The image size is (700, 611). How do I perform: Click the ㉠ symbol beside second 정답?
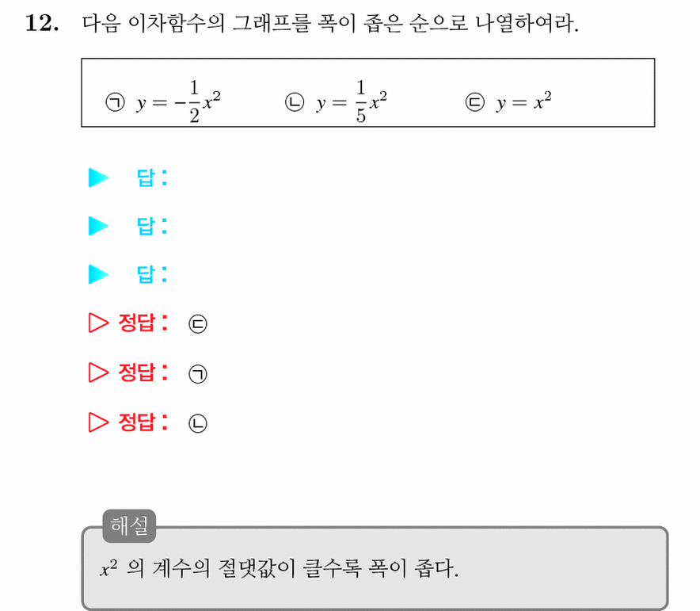point(198,374)
